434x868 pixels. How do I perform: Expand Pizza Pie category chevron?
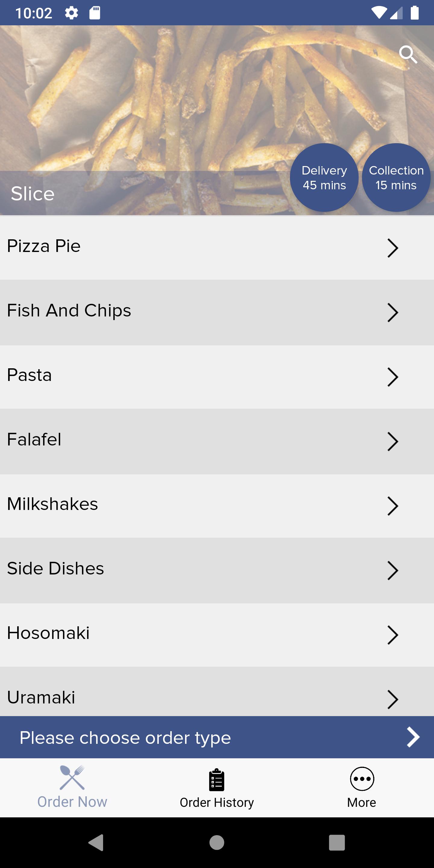click(392, 248)
